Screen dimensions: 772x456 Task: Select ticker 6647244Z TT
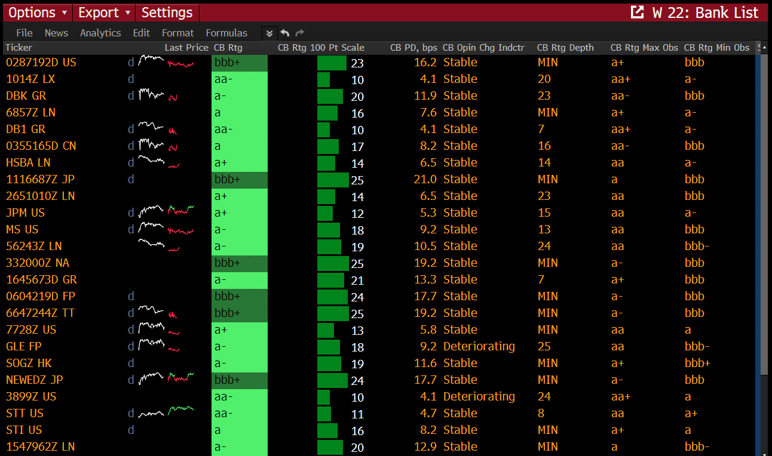tap(40, 313)
